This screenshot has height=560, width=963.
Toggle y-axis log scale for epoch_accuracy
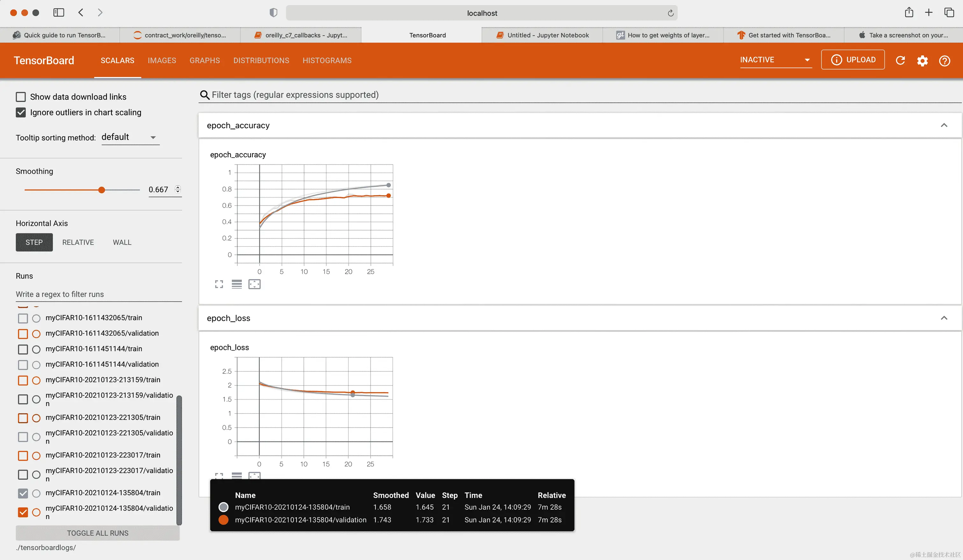click(237, 284)
